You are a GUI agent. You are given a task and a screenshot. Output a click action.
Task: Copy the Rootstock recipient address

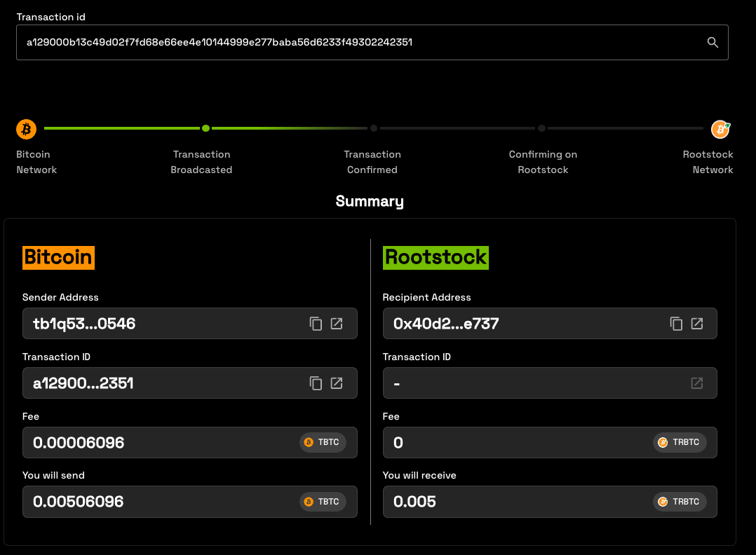pos(675,324)
